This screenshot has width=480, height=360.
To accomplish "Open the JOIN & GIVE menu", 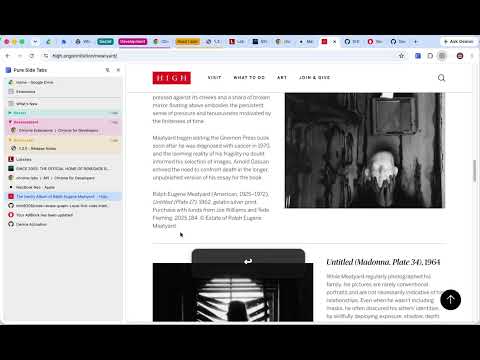I will (314, 78).
